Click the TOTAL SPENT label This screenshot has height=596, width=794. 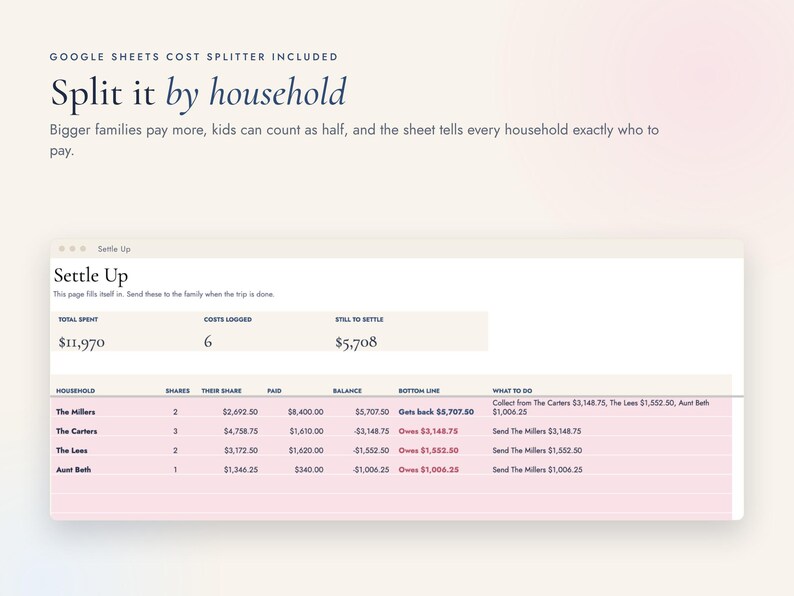coord(78,320)
